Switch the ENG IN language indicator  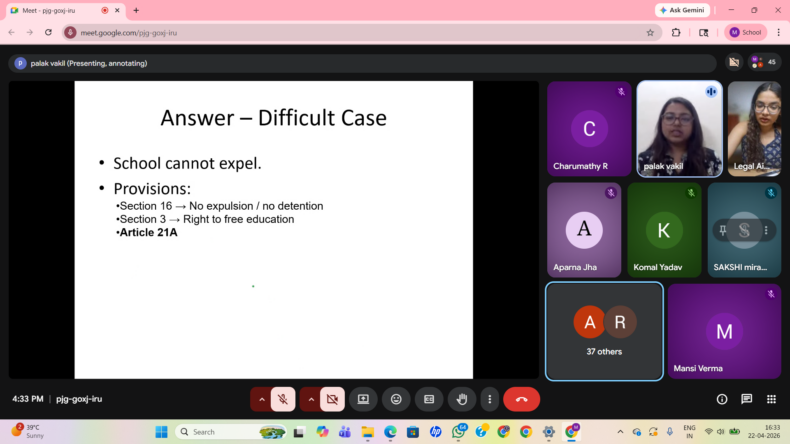(689, 432)
